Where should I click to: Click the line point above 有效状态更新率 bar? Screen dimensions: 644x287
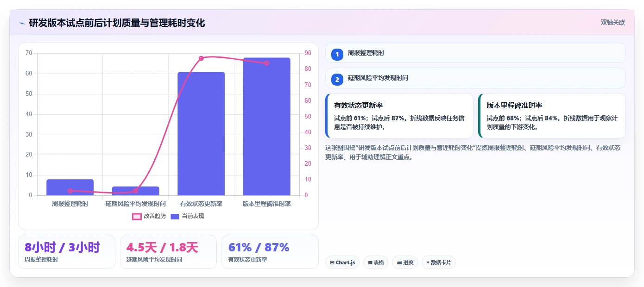click(x=201, y=58)
